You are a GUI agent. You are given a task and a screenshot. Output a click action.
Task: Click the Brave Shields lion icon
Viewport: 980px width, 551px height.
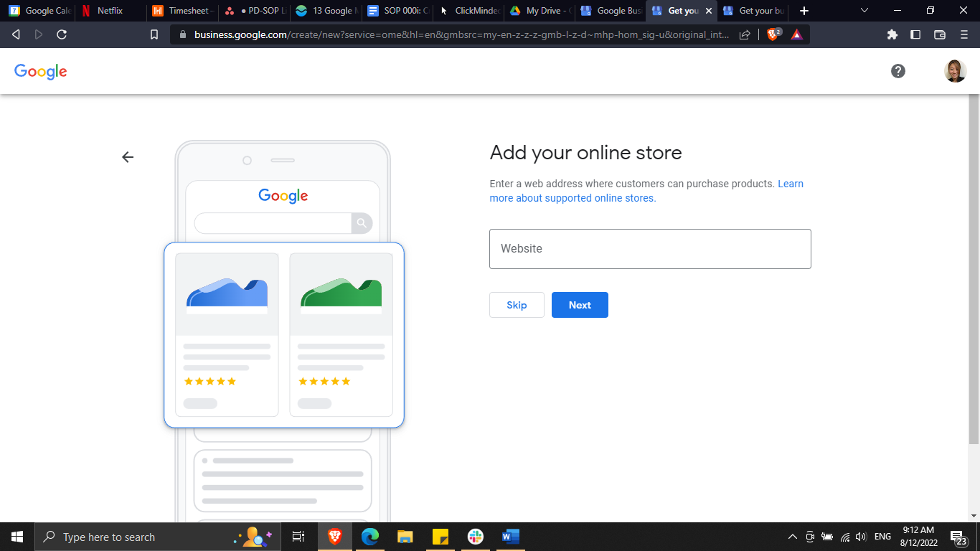[x=773, y=34]
